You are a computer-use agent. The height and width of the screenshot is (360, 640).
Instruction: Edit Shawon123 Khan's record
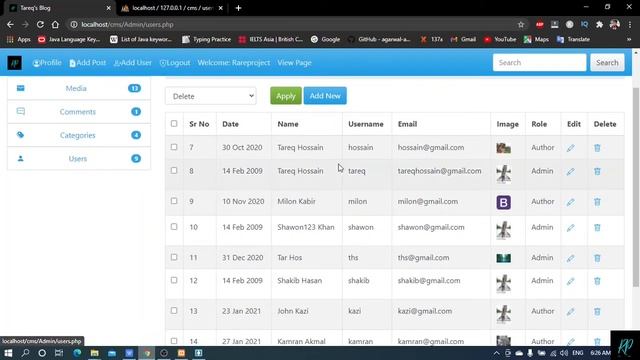pos(571,228)
